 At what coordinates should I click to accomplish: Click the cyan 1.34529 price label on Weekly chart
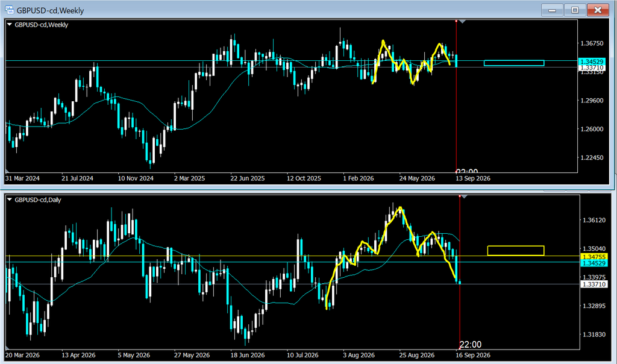592,62
